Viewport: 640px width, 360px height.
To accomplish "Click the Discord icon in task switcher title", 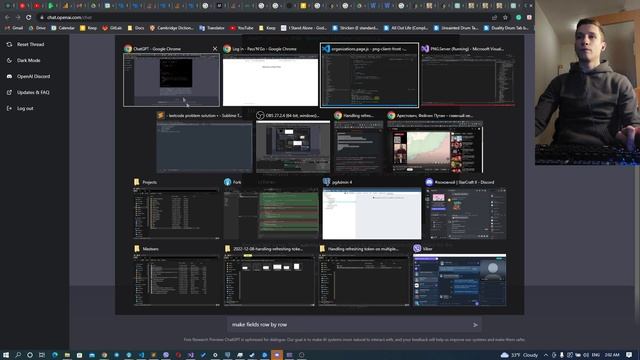I will (x=429, y=182).
